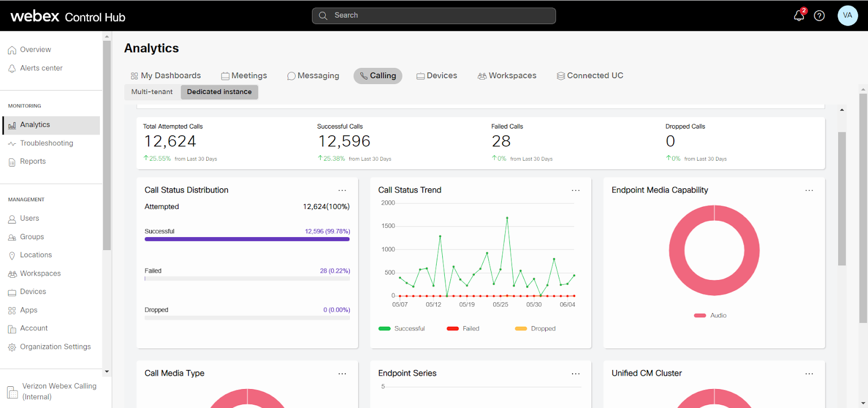Open Call Status Distribution more options menu
This screenshot has height=408, width=868.
coord(342,190)
